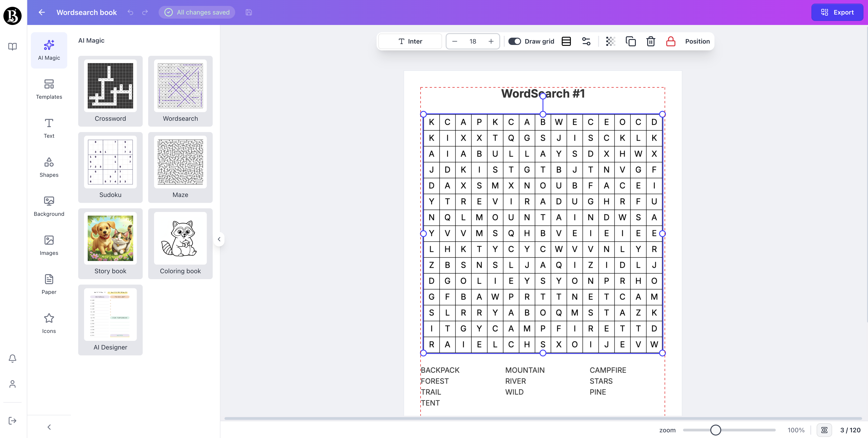
Task: Open the Position settings
Action: point(697,41)
